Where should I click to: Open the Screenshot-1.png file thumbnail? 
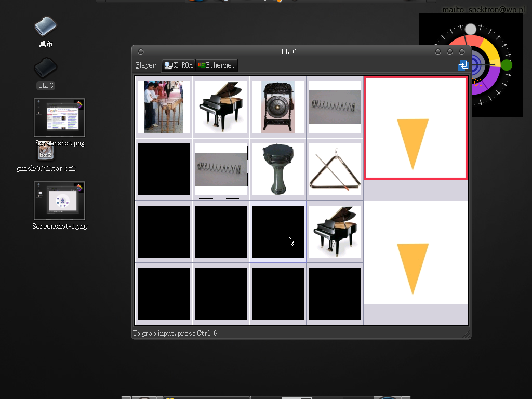click(59, 201)
